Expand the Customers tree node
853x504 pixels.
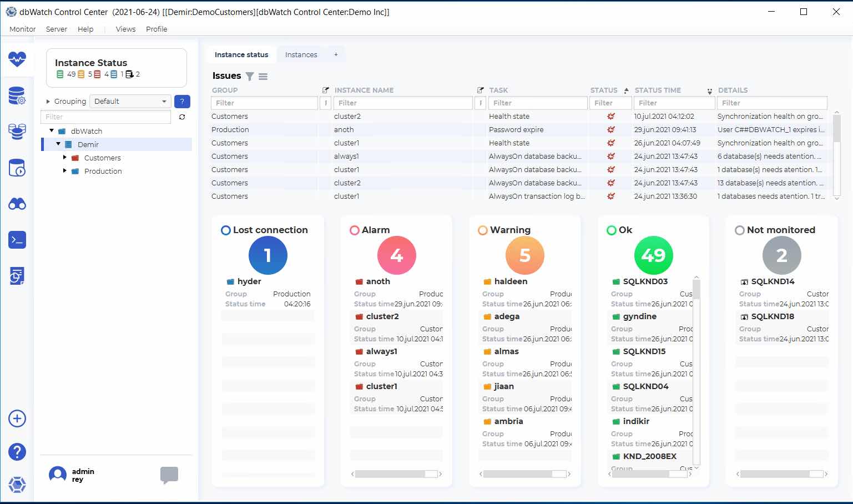tap(65, 158)
